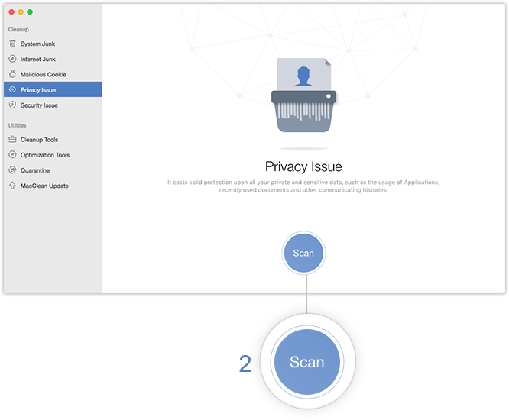Click the MacClean Update icon
The height and width of the screenshot is (420, 509).
point(12,186)
